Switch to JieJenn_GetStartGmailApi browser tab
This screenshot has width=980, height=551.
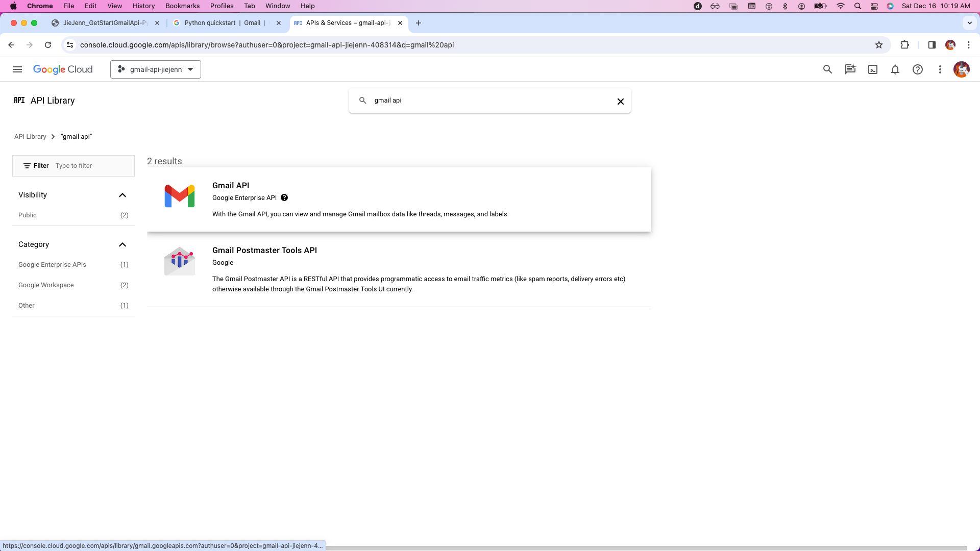105,23
